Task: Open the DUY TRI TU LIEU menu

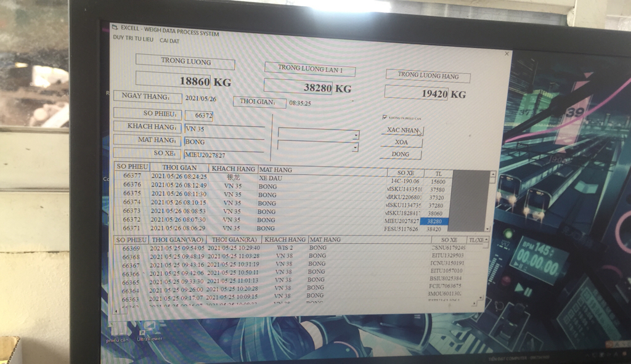Action: coord(133,38)
